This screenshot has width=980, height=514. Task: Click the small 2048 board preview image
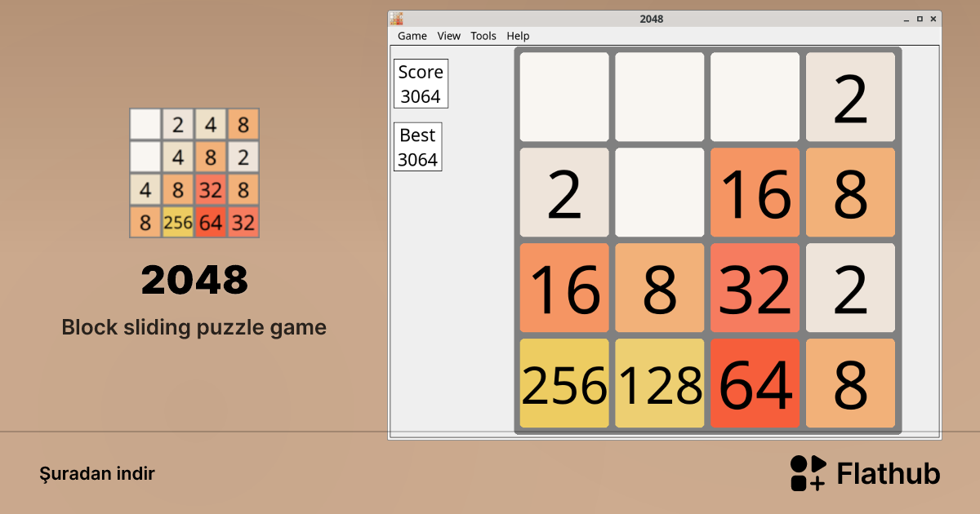click(x=194, y=173)
